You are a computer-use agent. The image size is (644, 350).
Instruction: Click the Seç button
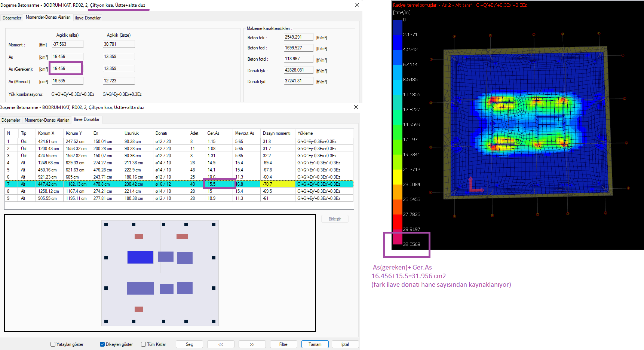coord(190,344)
